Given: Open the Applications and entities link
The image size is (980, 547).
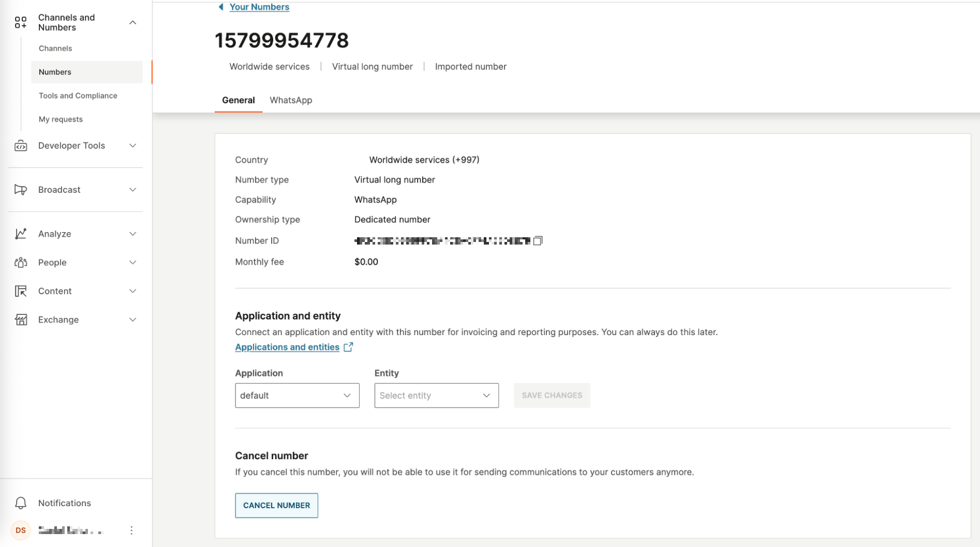Looking at the screenshot, I should [287, 347].
